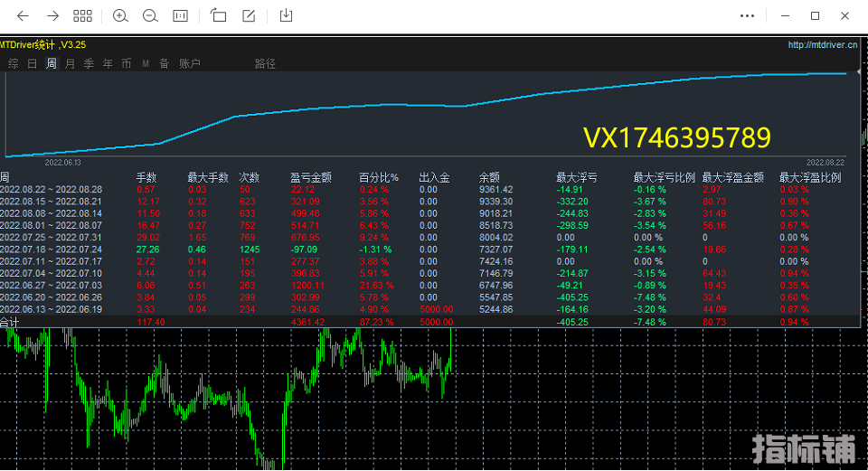Switch to the 日 daily statistics tab
The width and height of the screenshot is (868, 471).
[x=33, y=63]
